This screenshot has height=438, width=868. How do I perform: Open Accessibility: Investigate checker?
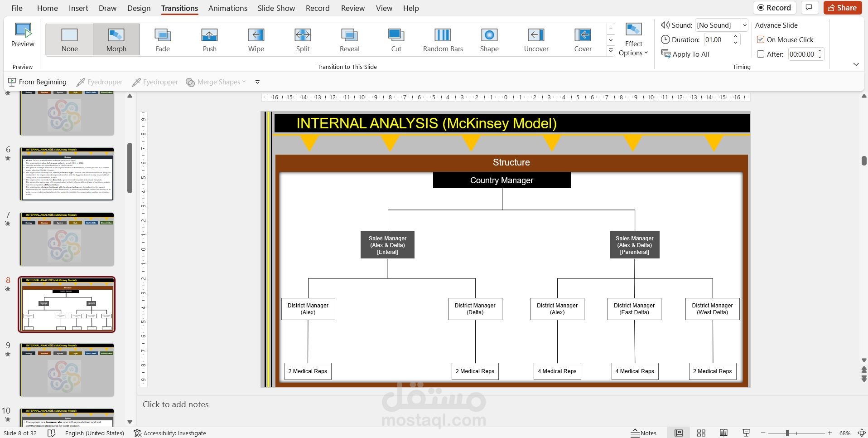[x=170, y=433]
